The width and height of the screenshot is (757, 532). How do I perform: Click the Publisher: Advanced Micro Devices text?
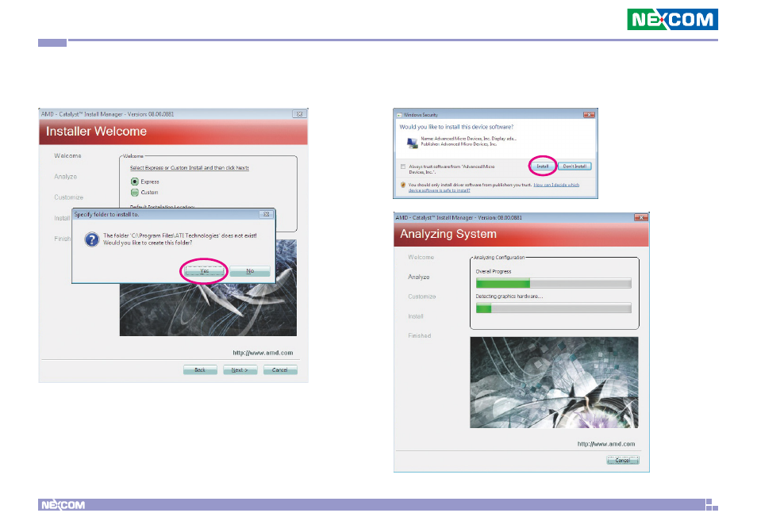point(458,144)
